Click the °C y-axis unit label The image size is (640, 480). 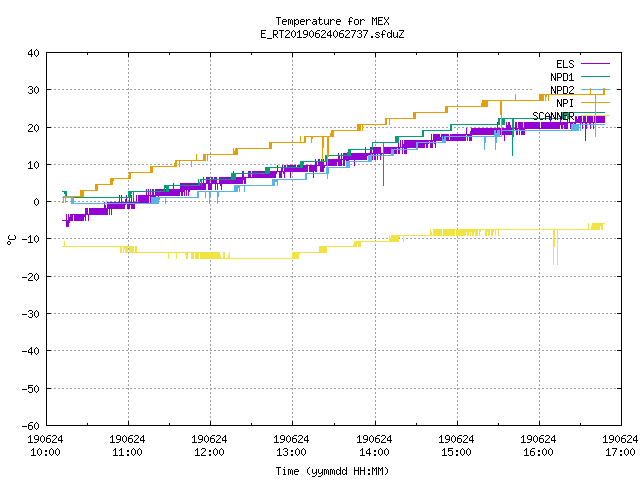click(11, 240)
